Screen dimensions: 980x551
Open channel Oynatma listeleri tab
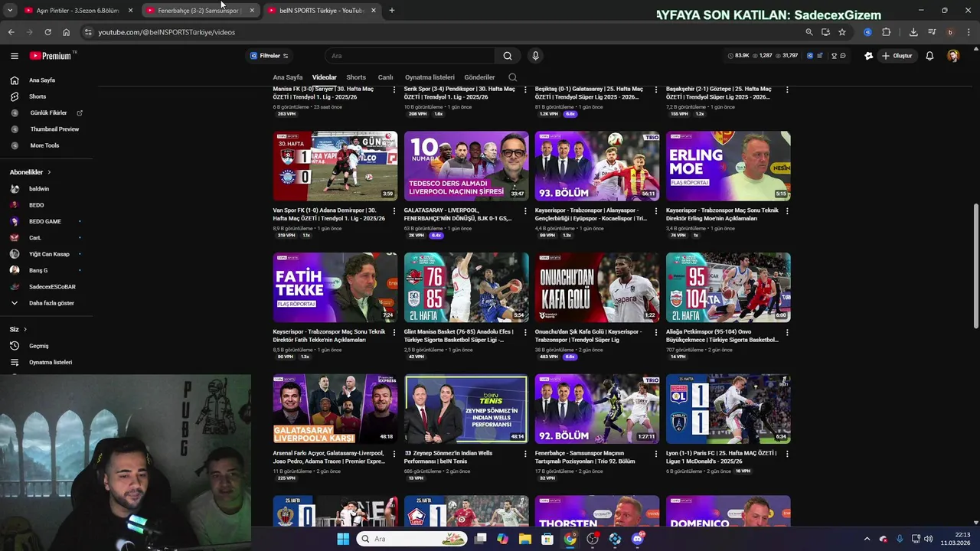430,77
